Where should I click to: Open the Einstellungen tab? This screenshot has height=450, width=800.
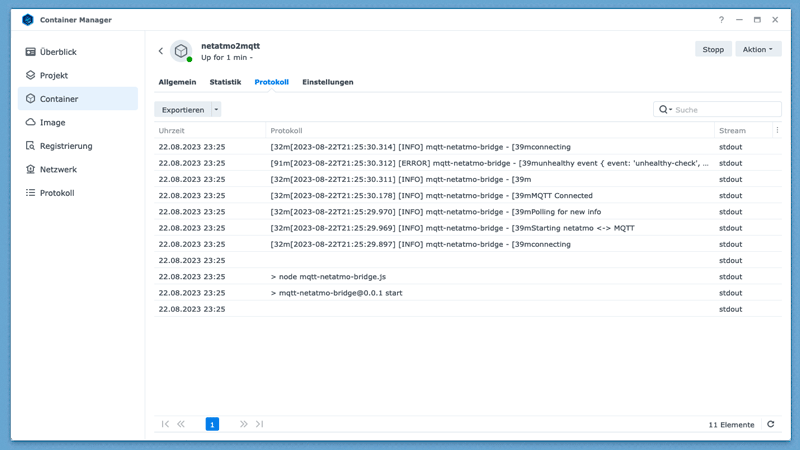(x=327, y=82)
